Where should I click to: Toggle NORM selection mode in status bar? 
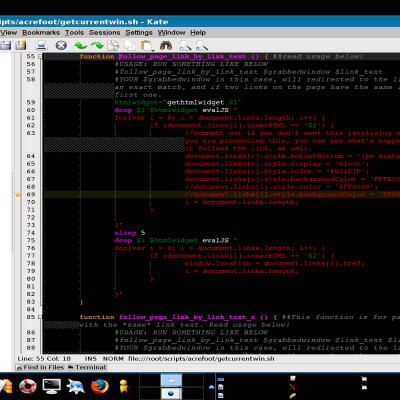pos(113,359)
